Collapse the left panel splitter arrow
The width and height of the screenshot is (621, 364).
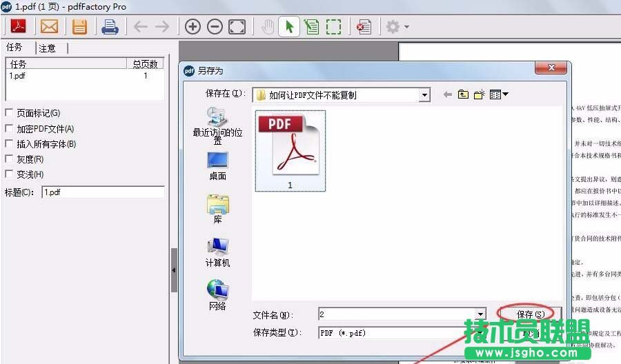pos(174,270)
